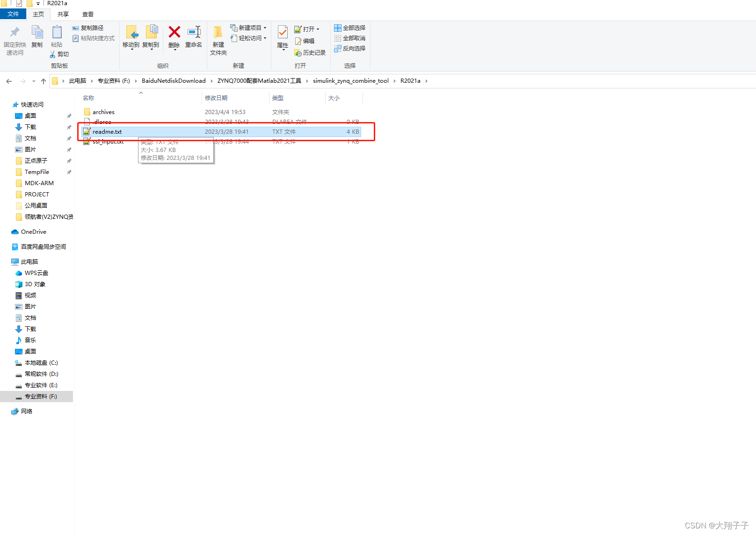Viewport: 756px width, 534px height.
Task: Edit the file via the 编辑 pencil icon
Action: point(305,41)
